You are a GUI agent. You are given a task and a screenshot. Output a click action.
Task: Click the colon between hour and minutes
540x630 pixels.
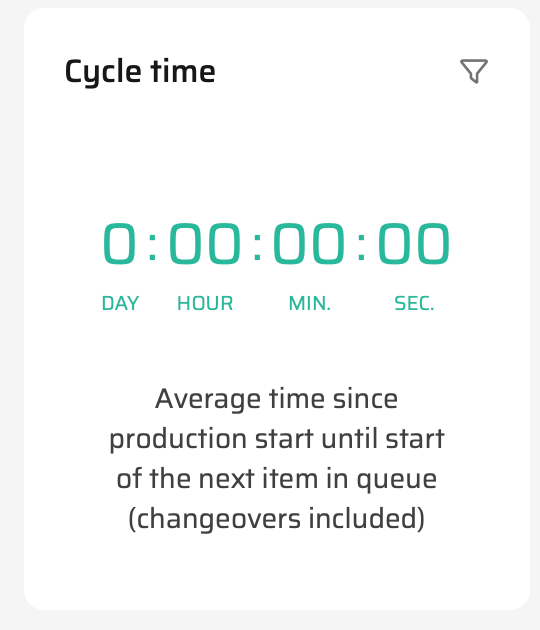coord(257,246)
